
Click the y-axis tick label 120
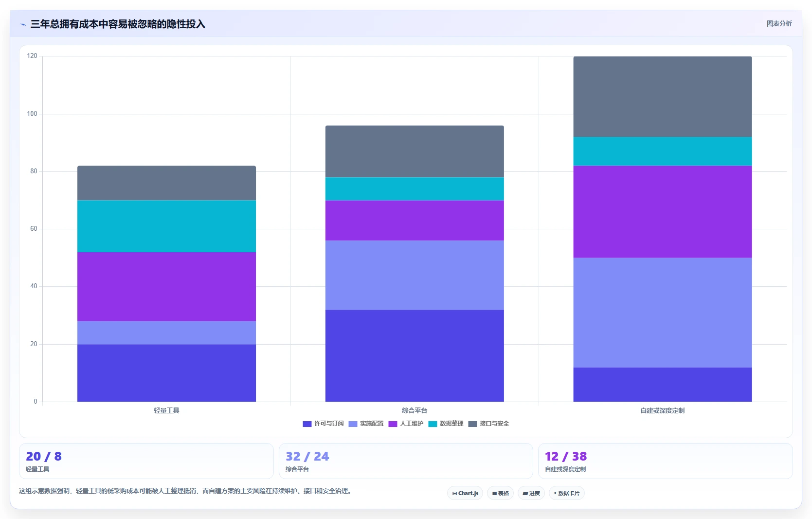[32, 56]
